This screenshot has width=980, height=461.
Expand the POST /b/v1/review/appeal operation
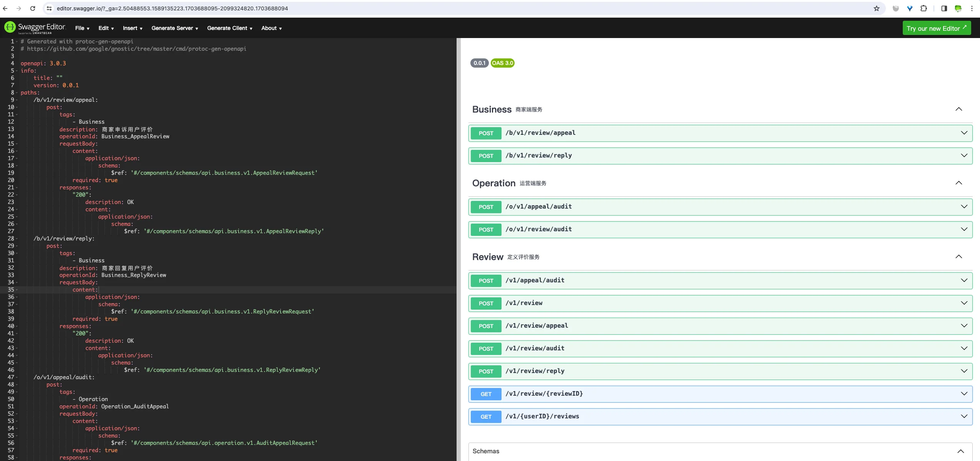pyautogui.click(x=964, y=133)
